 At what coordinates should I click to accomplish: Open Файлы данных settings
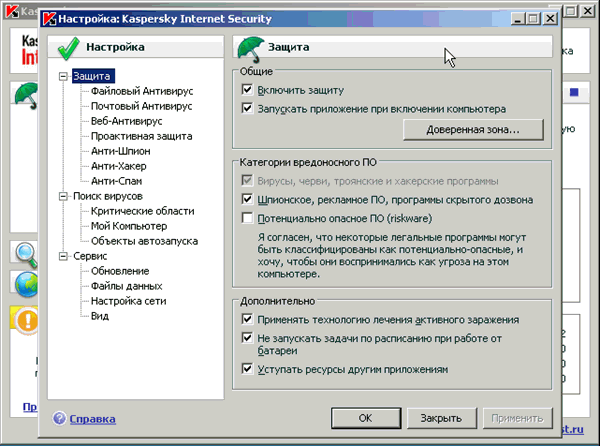[x=126, y=286]
